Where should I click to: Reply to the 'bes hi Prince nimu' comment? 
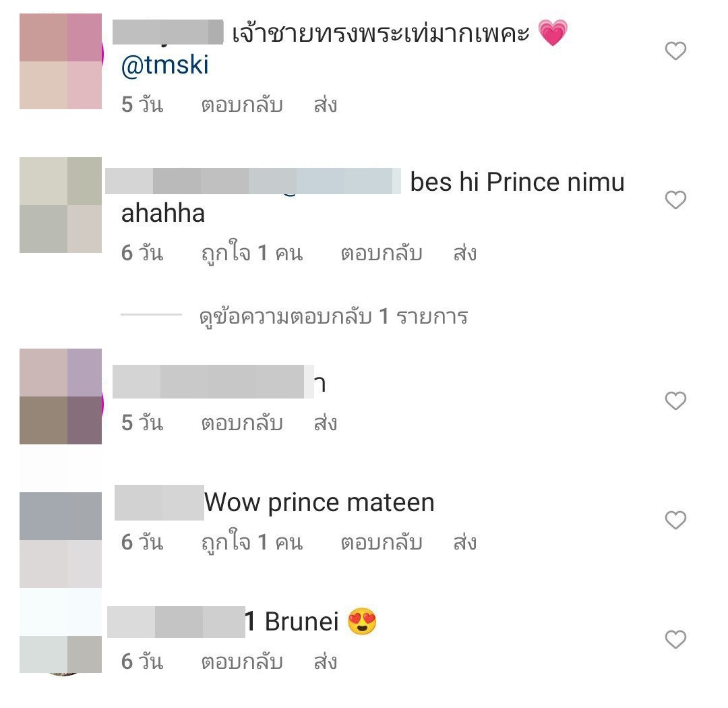click(381, 254)
